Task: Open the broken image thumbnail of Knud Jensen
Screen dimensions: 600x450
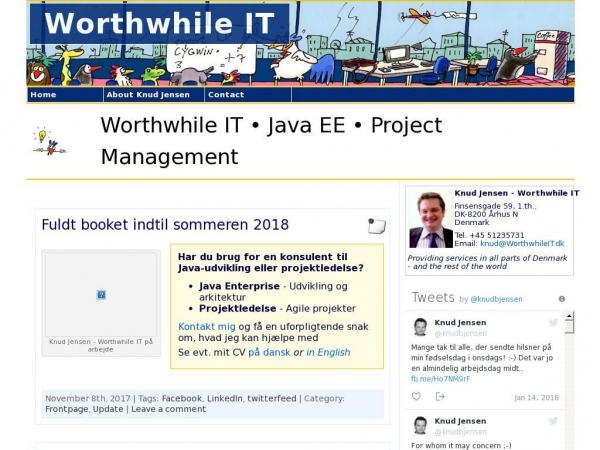Action: click(101, 294)
